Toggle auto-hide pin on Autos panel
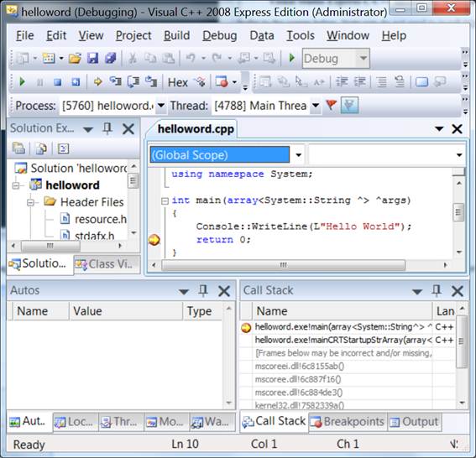This screenshot has height=458, width=476. coord(203,290)
